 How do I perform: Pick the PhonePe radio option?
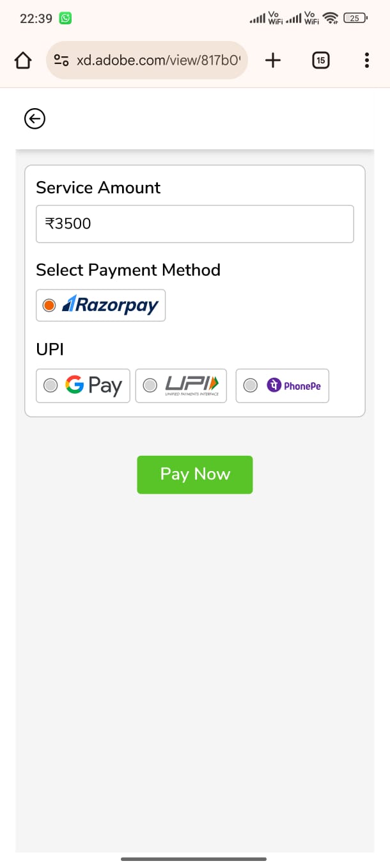tap(251, 385)
